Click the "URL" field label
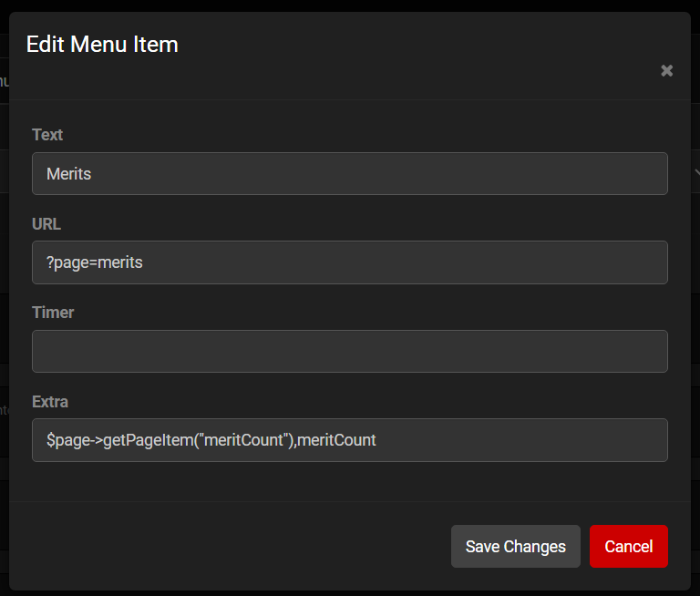 pyautogui.click(x=46, y=224)
